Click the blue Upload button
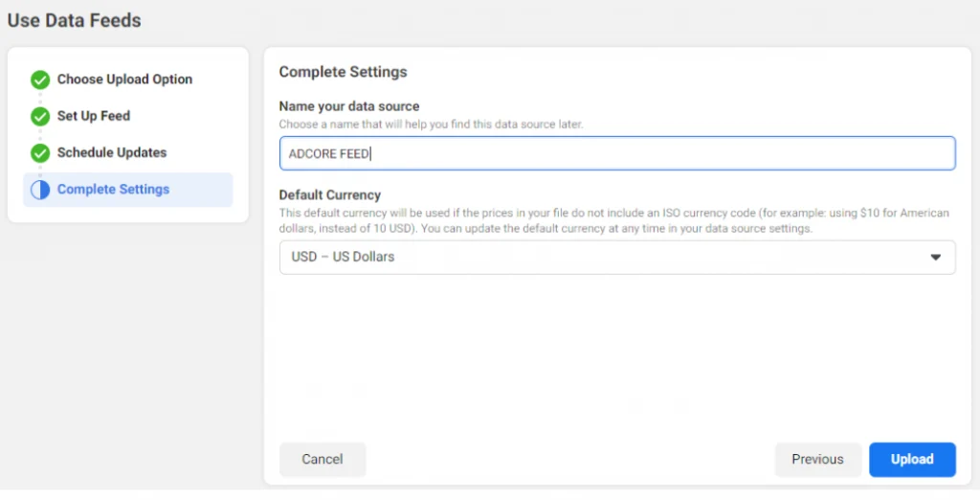This screenshot has width=980, height=500. click(x=912, y=459)
